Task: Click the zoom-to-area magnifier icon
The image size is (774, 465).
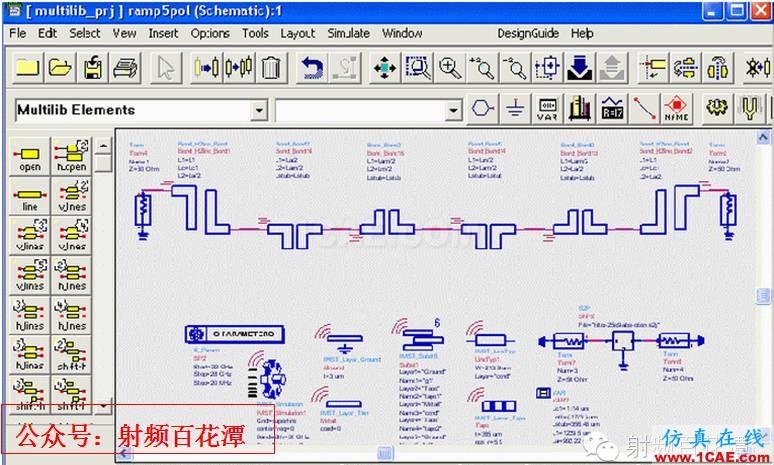Action: click(x=418, y=67)
